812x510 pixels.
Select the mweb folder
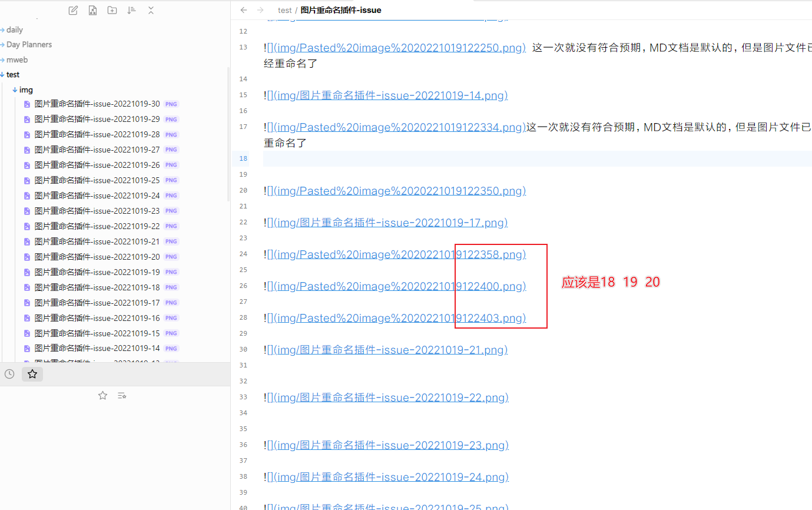pyautogui.click(x=18, y=59)
